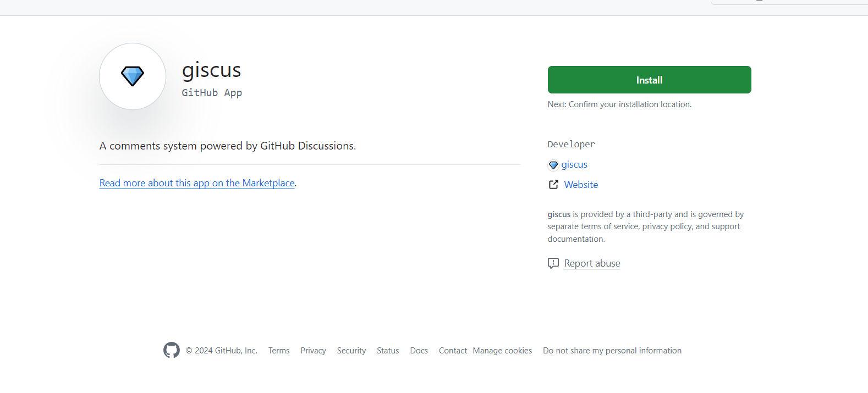Click 'Next: Confirm your installation location.' text
The width and height of the screenshot is (868, 393).
click(x=619, y=104)
